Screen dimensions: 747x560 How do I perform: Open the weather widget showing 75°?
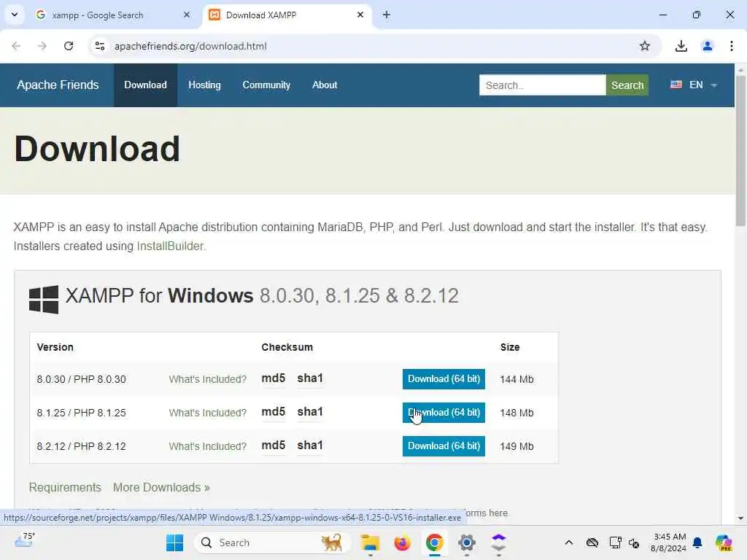pos(24,541)
